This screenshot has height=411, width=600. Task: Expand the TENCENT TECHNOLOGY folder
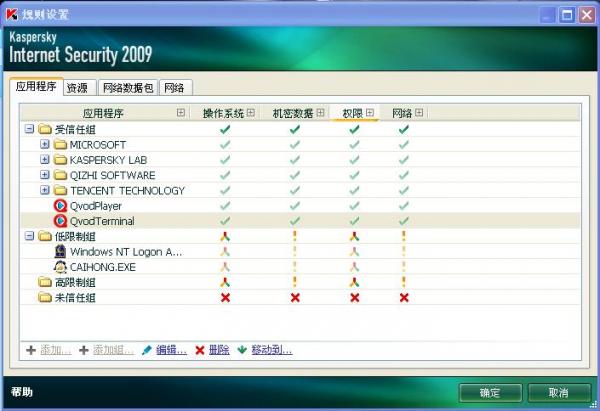point(45,190)
